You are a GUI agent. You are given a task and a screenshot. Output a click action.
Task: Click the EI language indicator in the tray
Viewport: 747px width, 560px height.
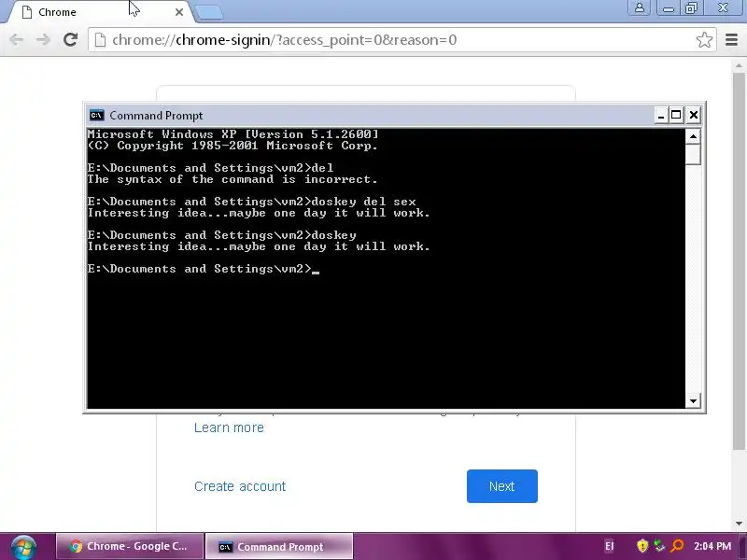pos(610,546)
